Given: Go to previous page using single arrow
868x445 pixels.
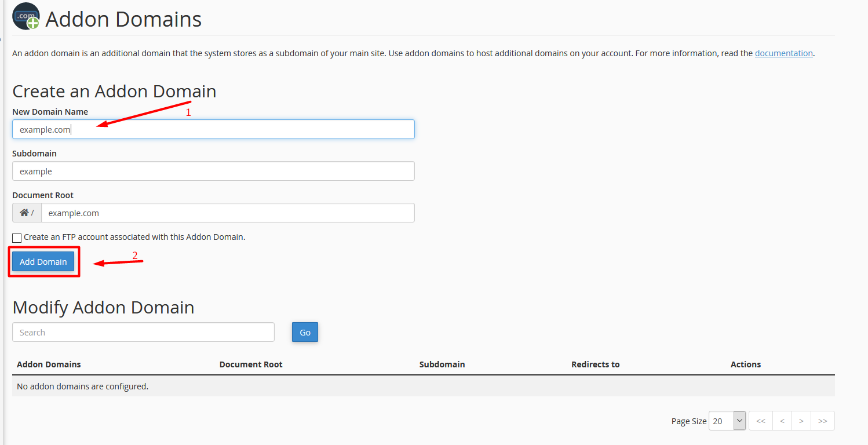Looking at the screenshot, I should click(x=782, y=421).
